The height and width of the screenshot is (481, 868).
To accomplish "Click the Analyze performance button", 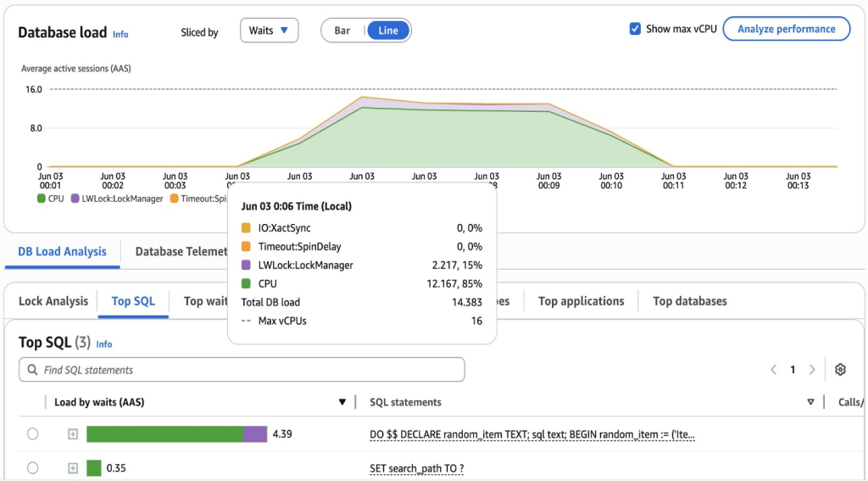I will coord(786,29).
